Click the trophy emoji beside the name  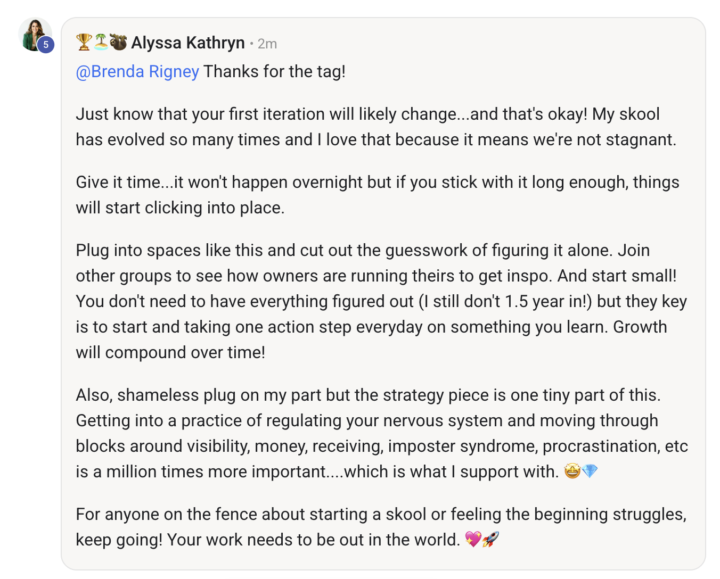[x=84, y=42]
